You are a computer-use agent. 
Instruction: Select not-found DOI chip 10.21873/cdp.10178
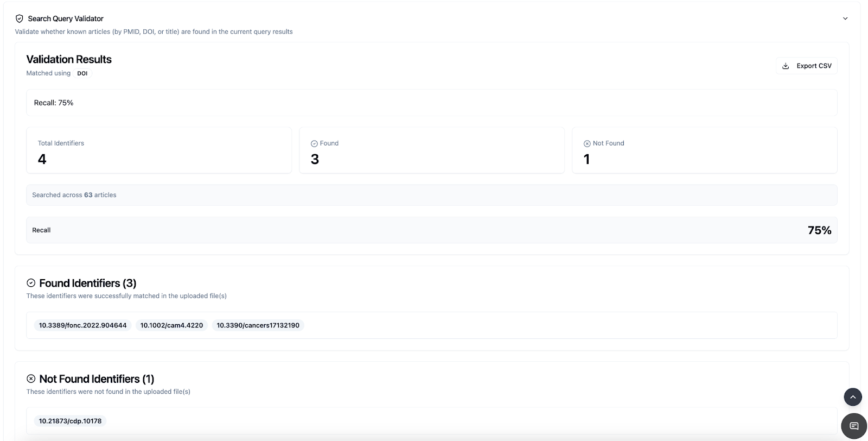(x=70, y=421)
